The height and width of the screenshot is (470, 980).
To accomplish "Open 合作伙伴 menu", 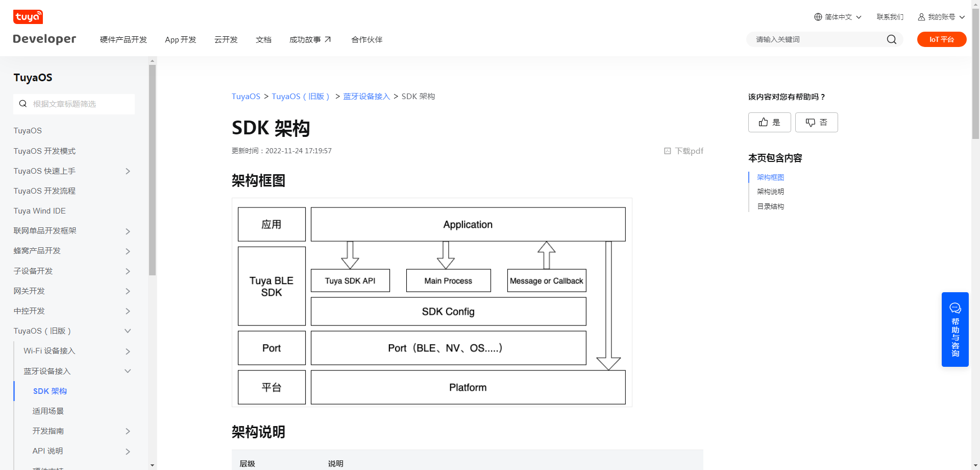I will pyautogui.click(x=366, y=39).
